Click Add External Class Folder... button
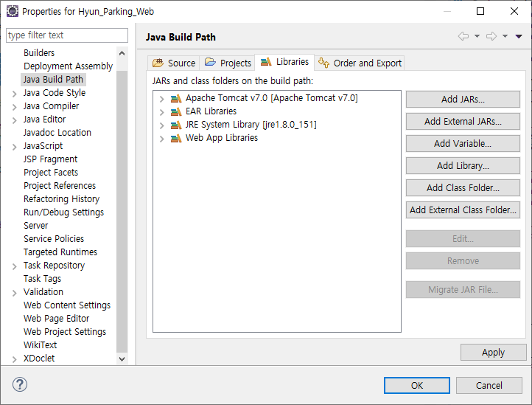532x405 pixels. click(x=463, y=210)
